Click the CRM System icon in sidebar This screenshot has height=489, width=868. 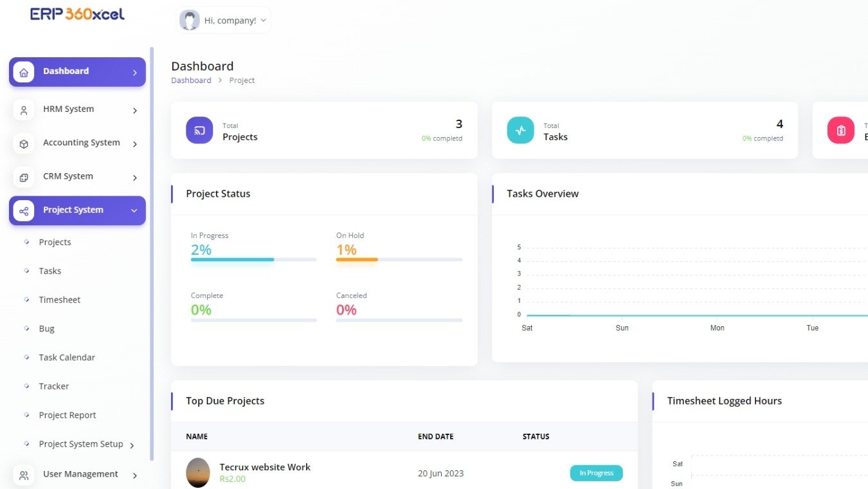tap(23, 177)
